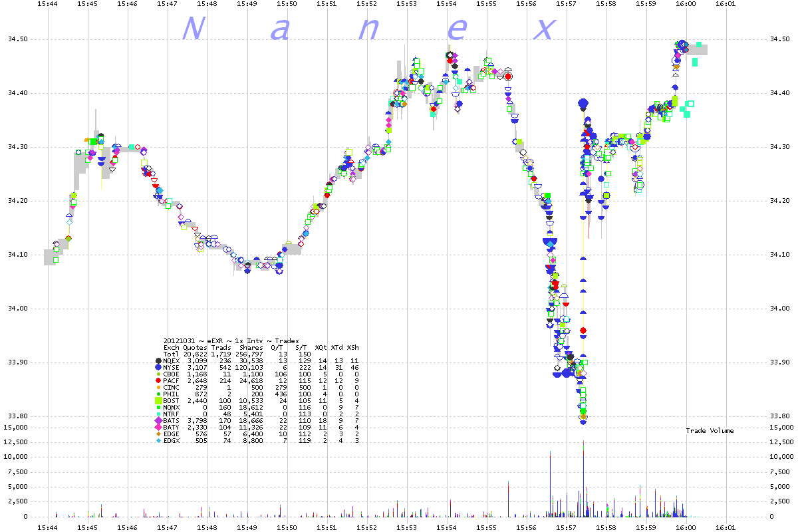Click the '%Td' column header in the legend
Image resolution: width=798 pixels, height=532 pixels.
[337, 347]
